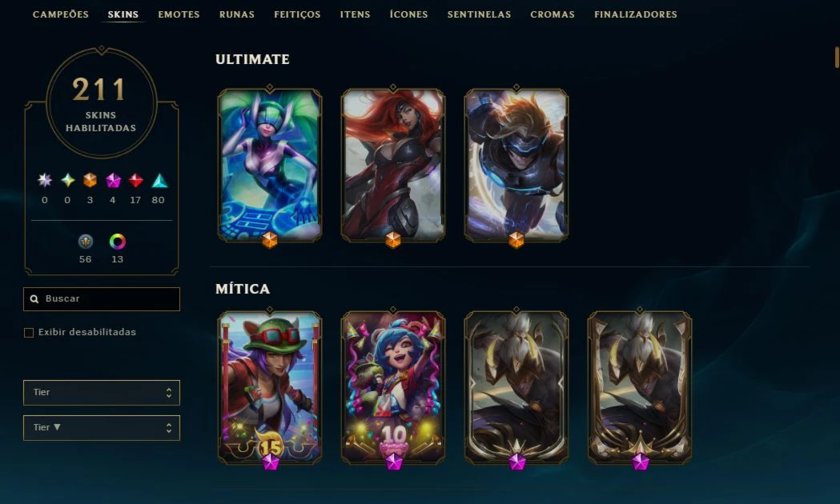
Task: Switch to the Campeões tab
Action: pyautogui.click(x=61, y=14)
